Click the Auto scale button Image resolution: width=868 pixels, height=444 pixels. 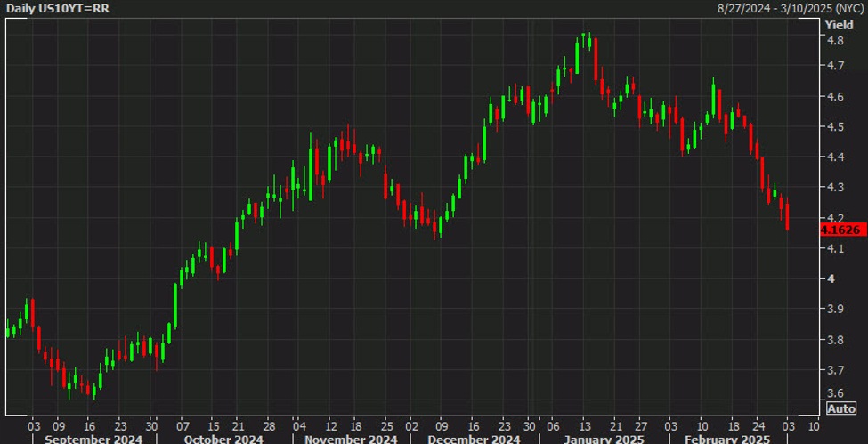[841, 408]
